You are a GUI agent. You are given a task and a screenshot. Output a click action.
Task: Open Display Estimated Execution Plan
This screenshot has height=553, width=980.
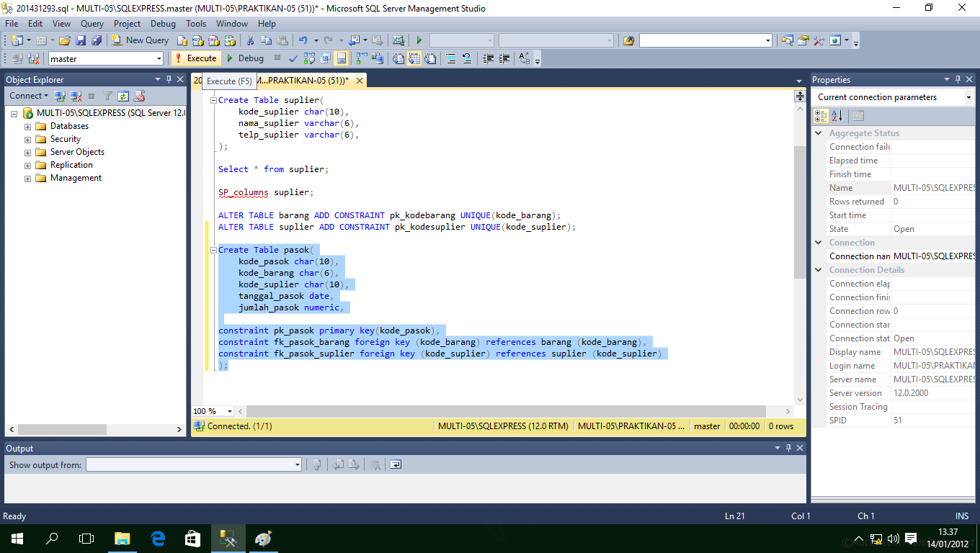309,58
